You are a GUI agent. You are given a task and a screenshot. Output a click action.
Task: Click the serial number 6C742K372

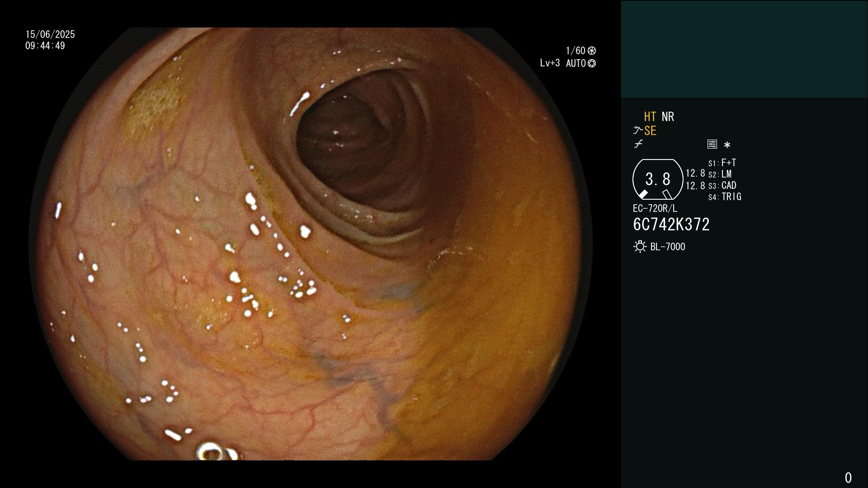click(671, 225)
